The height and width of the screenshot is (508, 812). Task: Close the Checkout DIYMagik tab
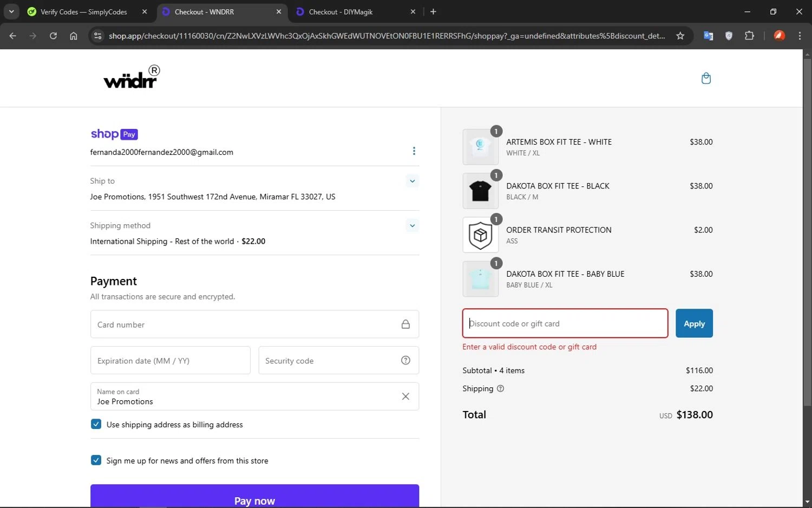click(413, 11)
